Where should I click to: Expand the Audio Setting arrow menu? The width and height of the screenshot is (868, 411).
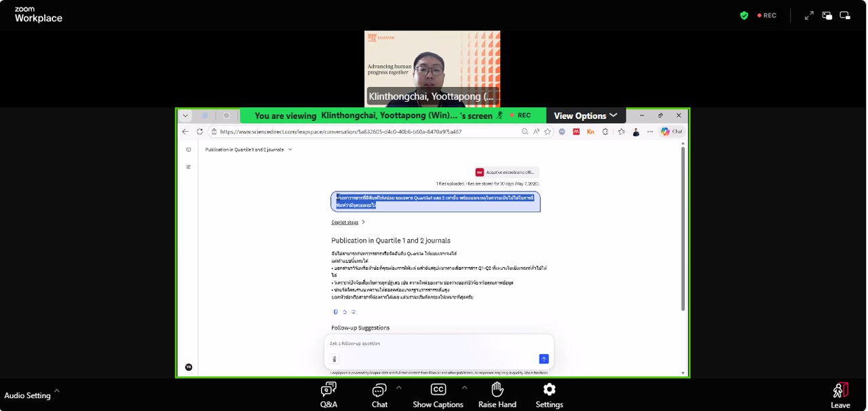pyautogui.click(x=57, y=391)
